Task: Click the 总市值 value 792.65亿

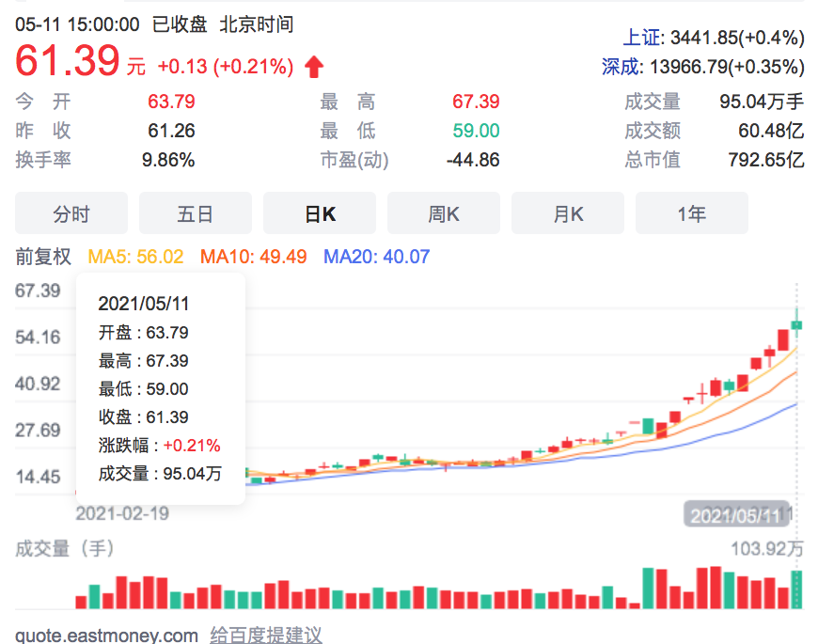Action: (x=766, y=160)
